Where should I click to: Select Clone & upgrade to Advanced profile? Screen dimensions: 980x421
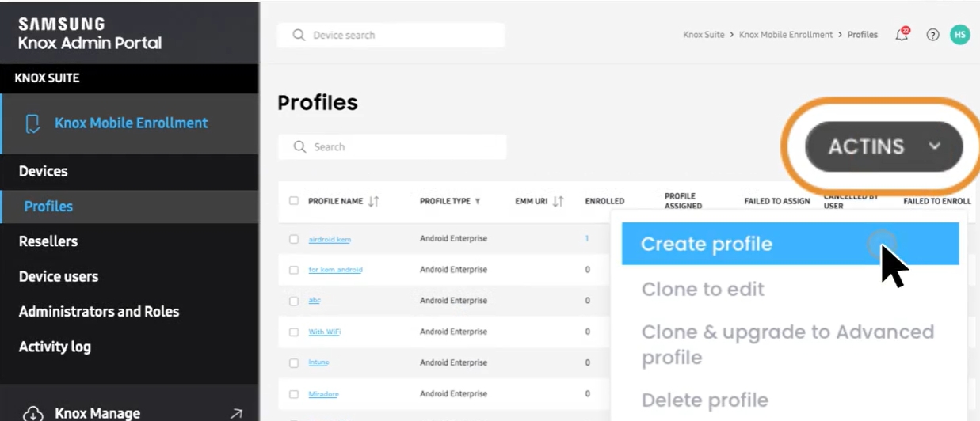click(x=787, y=344)
